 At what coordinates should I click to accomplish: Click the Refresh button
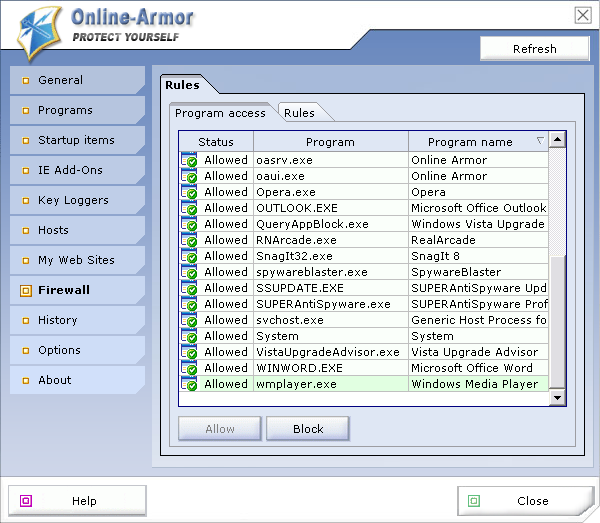click(x=535, y=49)
